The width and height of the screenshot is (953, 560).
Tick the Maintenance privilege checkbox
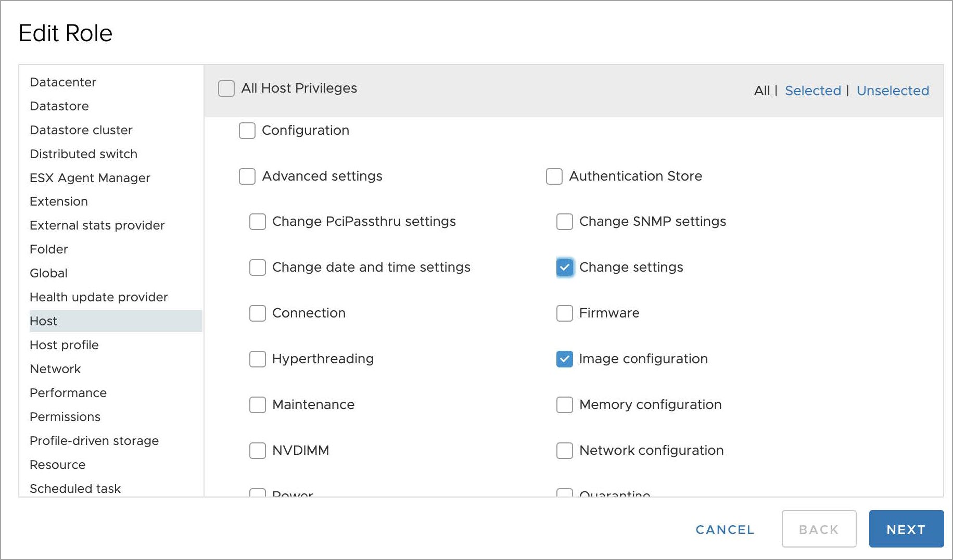coord(258,405)
